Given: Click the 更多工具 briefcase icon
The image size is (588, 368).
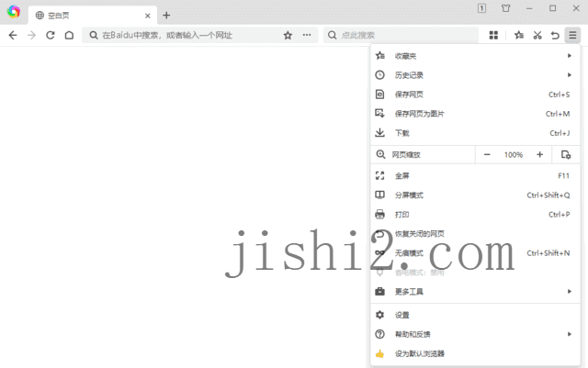Looking at the screenshot, I should point(379,292).
